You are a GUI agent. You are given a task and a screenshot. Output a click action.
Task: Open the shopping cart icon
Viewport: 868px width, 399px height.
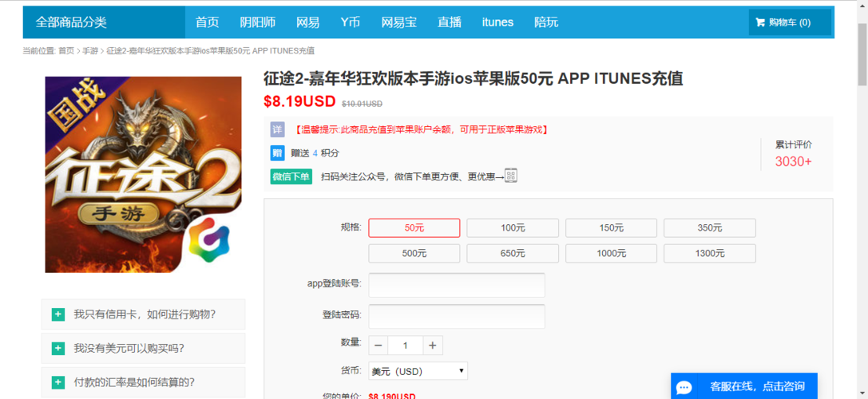point(760,22)
